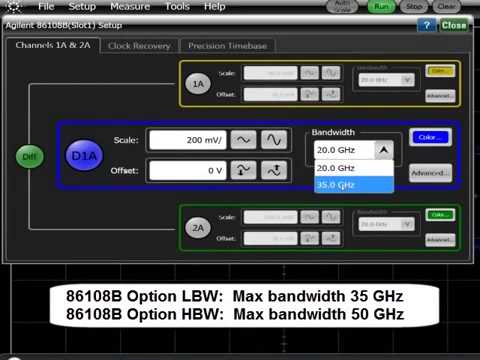Switch to the Precision Timebase tab

pyautogui.click(x=228, y=46)
